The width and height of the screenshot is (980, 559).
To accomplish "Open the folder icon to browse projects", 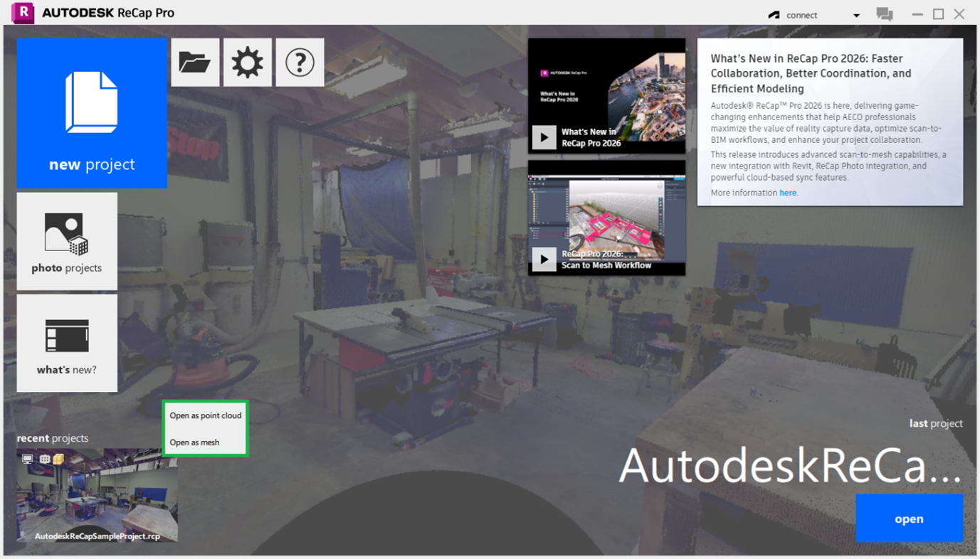I will click(195, 63).
